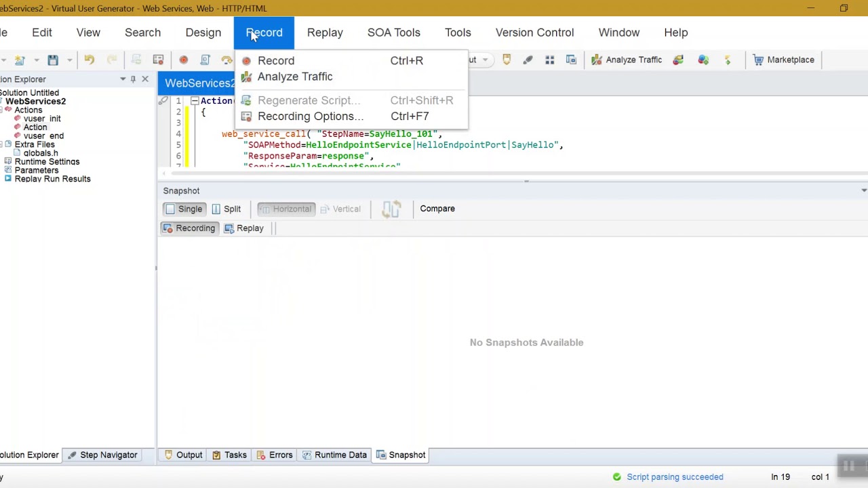
Task: Open the Snapshot panel options arrow
Action: pyautogui.click(x=864, y=190)
